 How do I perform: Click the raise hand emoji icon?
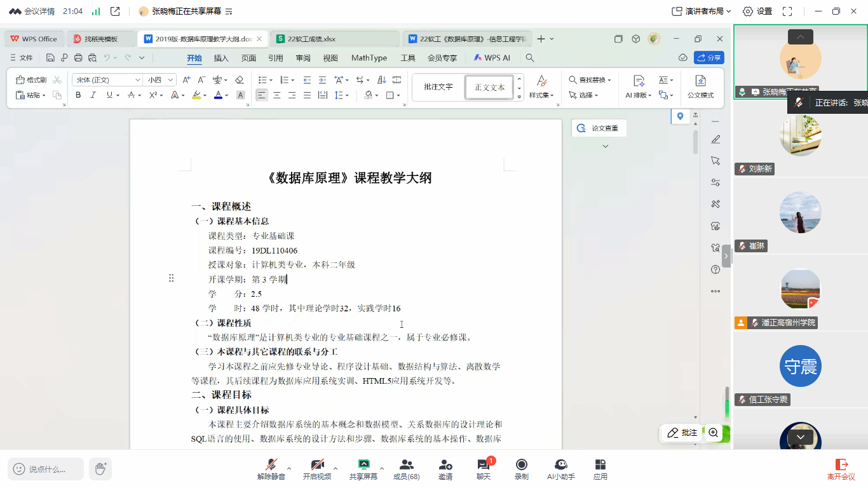coord(100,469)
